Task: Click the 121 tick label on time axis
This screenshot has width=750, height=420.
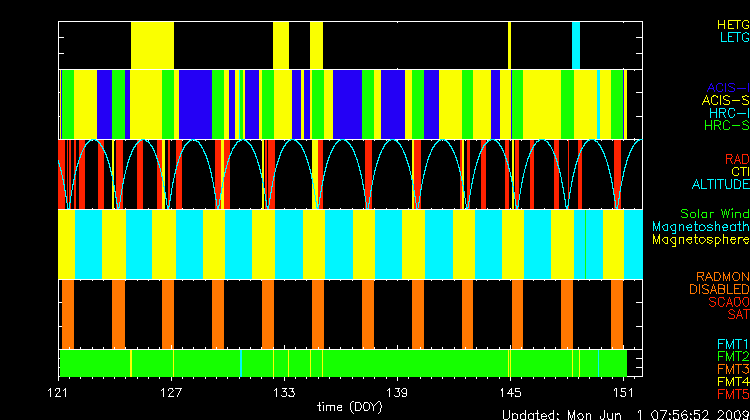Action: (61, 391)
